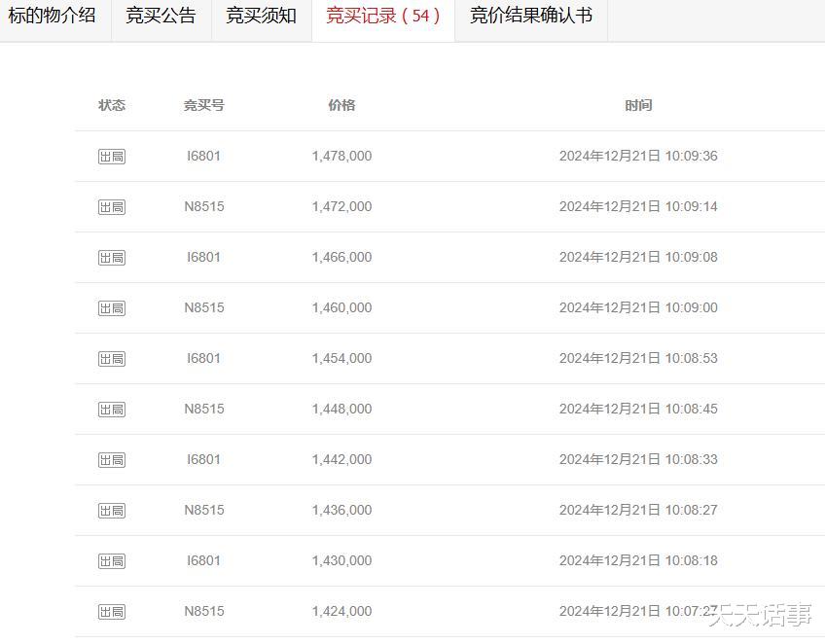Click the price 1,436,000

[x=342, y=510]
